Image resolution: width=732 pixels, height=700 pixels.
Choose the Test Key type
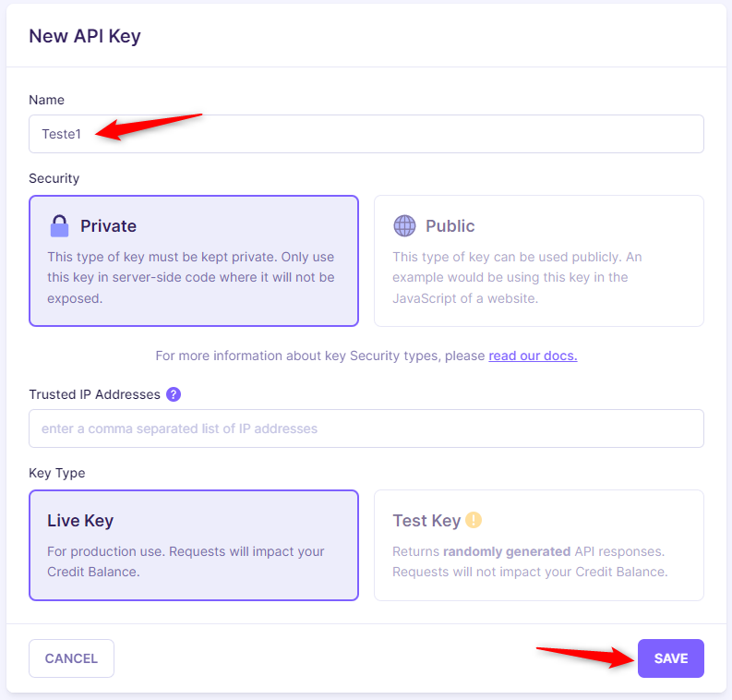pos(539,546)
